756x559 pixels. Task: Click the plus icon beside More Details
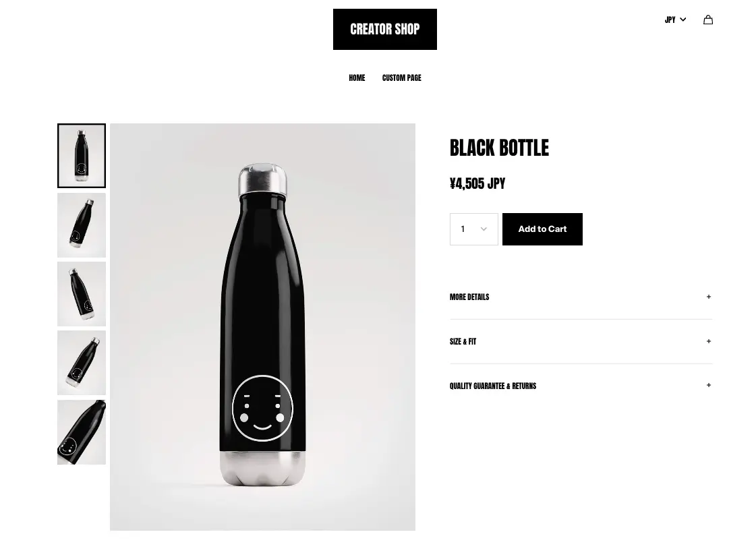708,297
